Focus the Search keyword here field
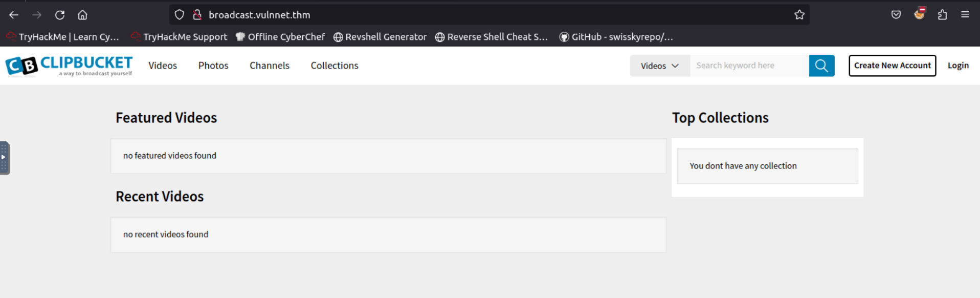Viewport: 980px width, 298px height. click(749, 66)
